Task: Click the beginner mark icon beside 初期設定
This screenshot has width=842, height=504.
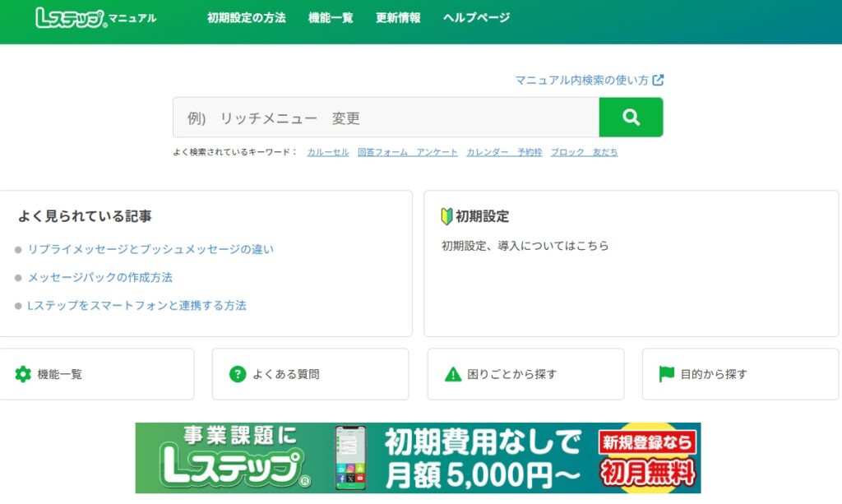Action: pyautogui.click(x=447, y=216)
